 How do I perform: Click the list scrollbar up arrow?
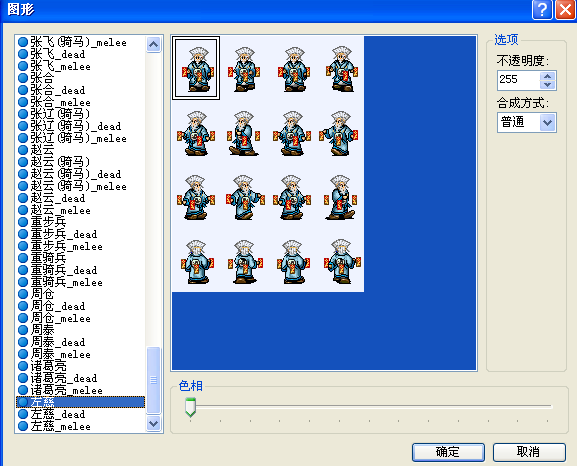pos(153,45)
